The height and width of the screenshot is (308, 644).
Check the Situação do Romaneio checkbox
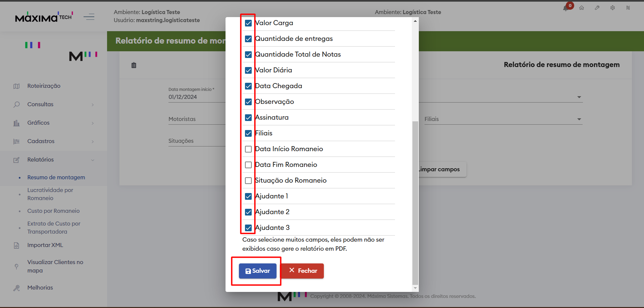click(248, 181)
